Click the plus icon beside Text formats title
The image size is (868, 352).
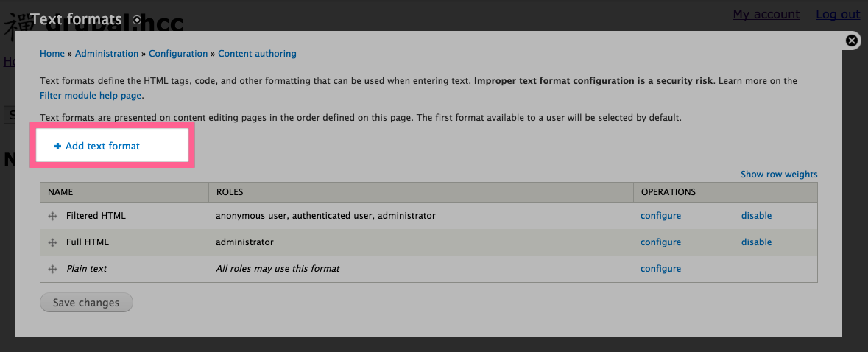(x=137, y=20)
